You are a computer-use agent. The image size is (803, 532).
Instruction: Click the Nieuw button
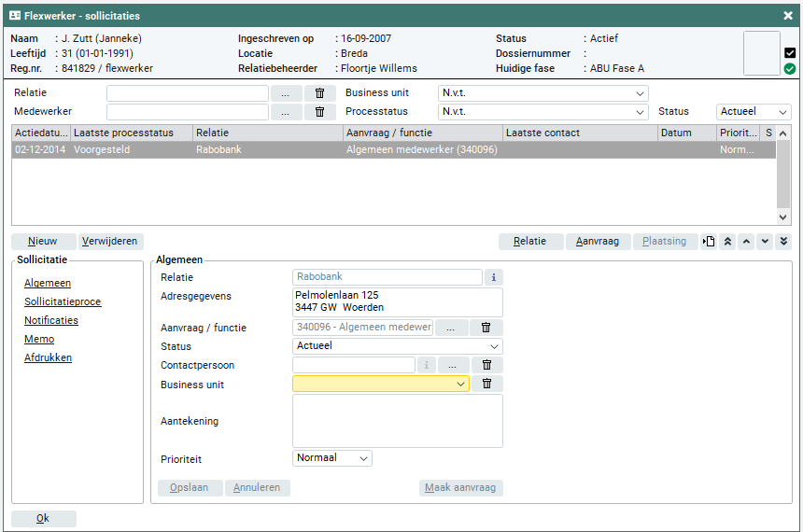43,242
